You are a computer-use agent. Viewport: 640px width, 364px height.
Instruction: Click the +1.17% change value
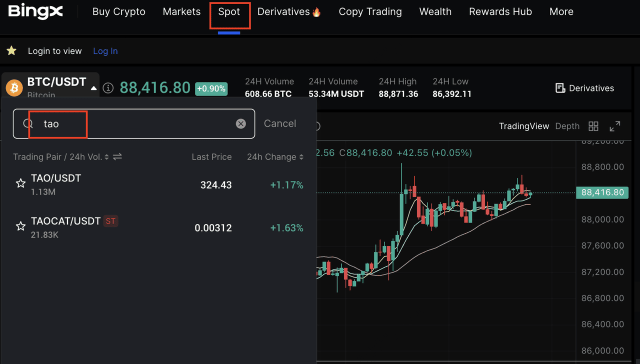(x=287, y=185)
